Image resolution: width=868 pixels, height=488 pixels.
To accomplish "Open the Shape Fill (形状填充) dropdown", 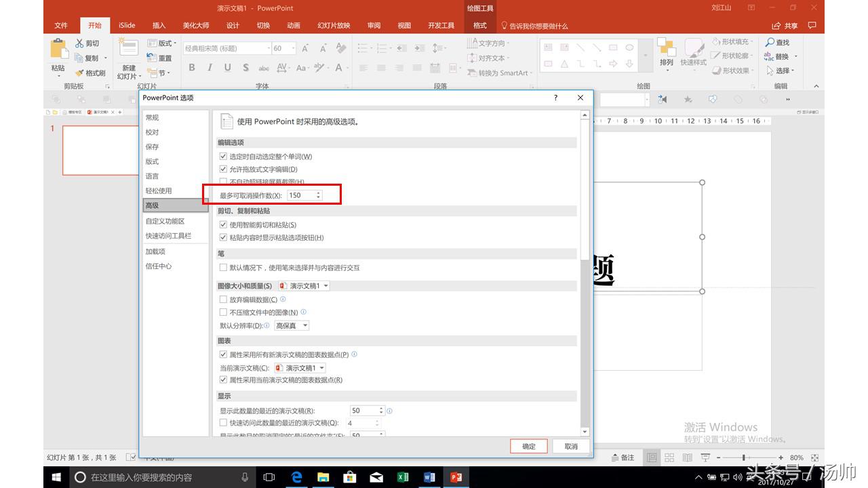I will pos(732,42).
